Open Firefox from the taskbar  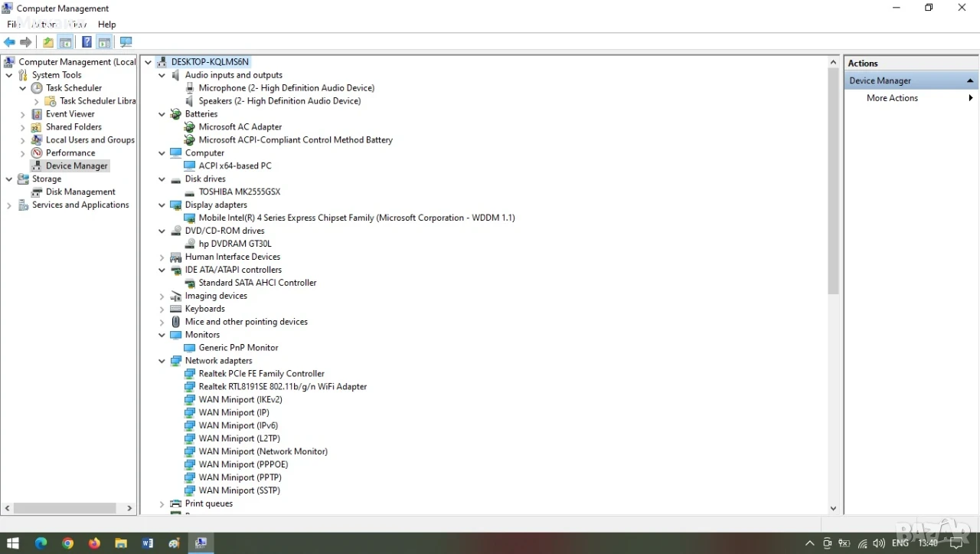click(94, 543)
